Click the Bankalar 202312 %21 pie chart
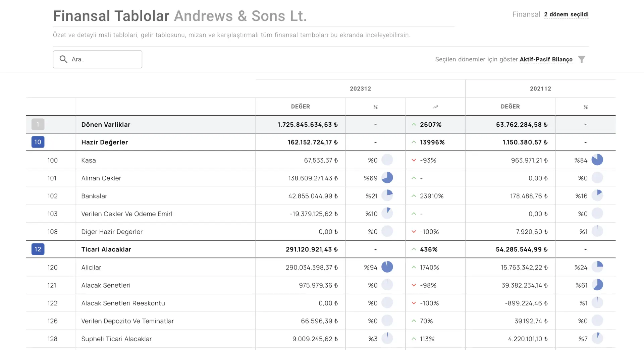Viewport: 644px width, 350px height. click(387, 195)
